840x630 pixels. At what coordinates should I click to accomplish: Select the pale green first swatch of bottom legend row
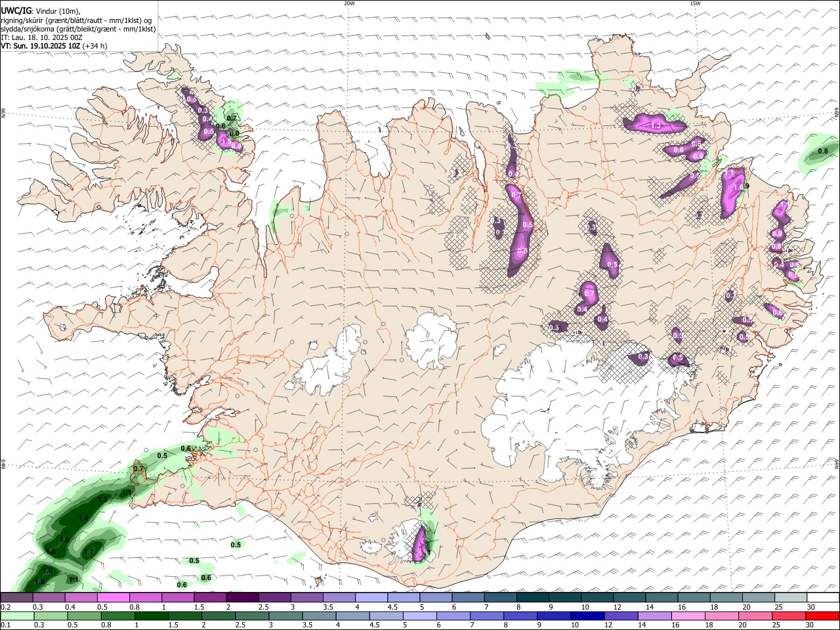tap(16, 616)
